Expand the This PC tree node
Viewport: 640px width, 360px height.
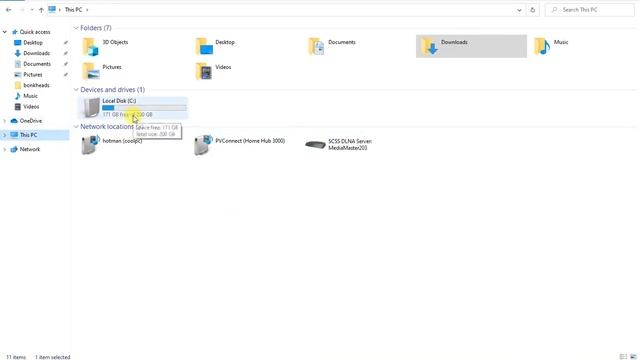pyautogui.click(x=5, y=135)
